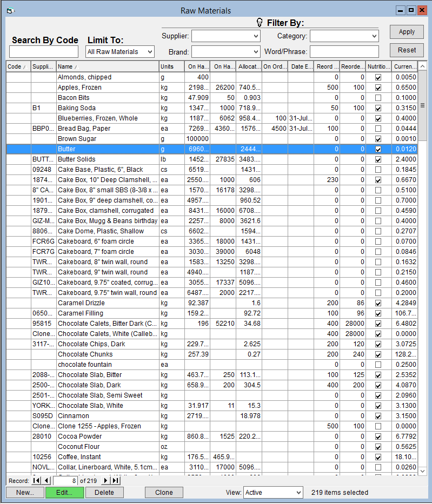Click the Reset filter button
The height and width of the screenshot is (504, 432).
[407, 50]
